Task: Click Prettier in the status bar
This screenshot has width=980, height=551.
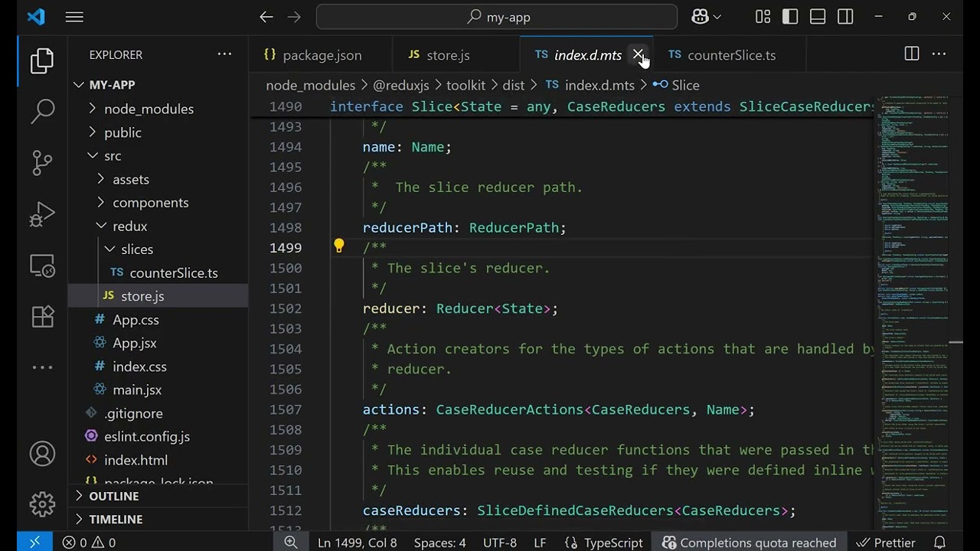Action: tap(885, 542)
